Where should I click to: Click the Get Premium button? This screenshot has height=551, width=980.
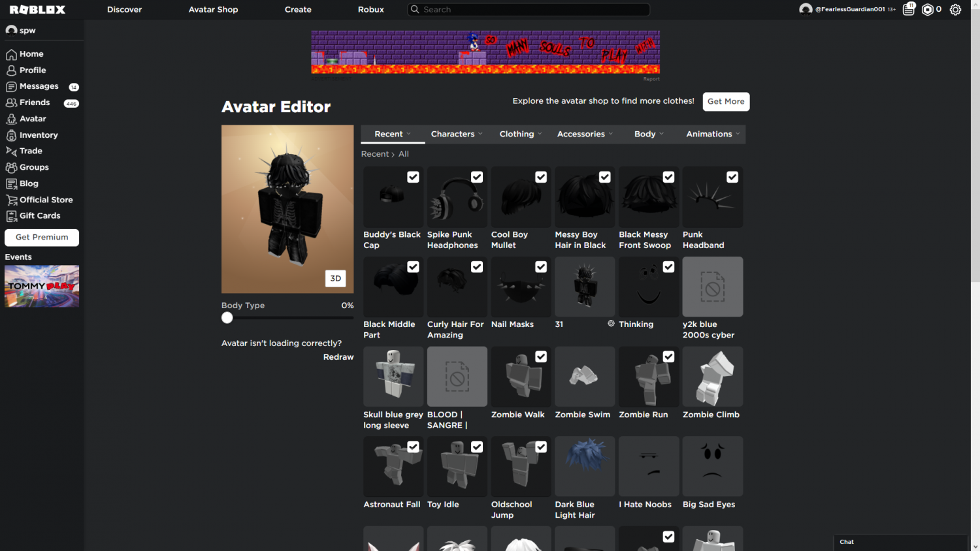pyautogui.click(x=42, y=237)
